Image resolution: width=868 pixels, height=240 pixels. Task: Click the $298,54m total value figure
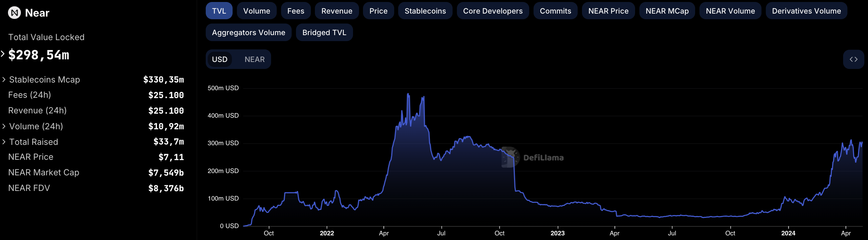click(39, 55)
